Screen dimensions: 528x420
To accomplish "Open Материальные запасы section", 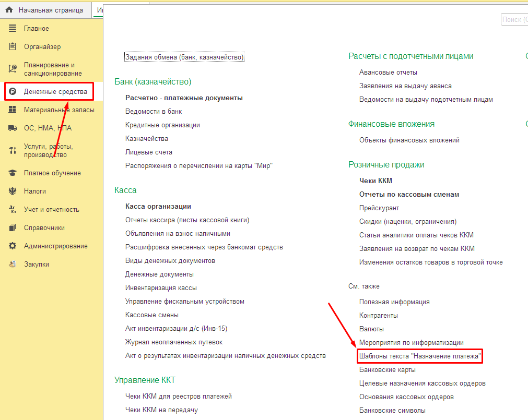I will [x=59, y=110].
